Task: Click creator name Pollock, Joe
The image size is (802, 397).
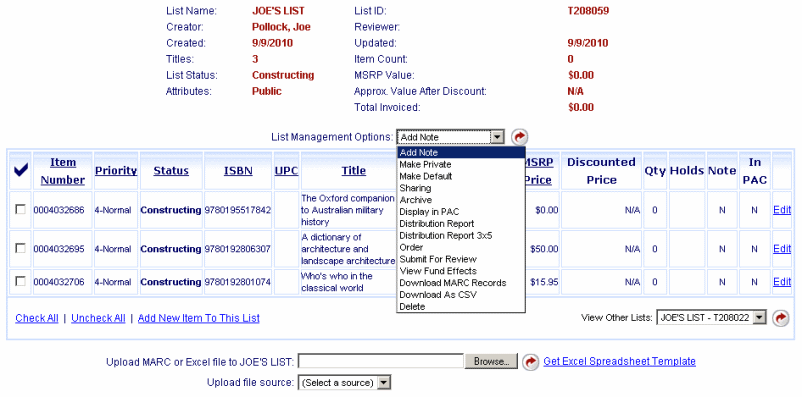Action: 281,27
